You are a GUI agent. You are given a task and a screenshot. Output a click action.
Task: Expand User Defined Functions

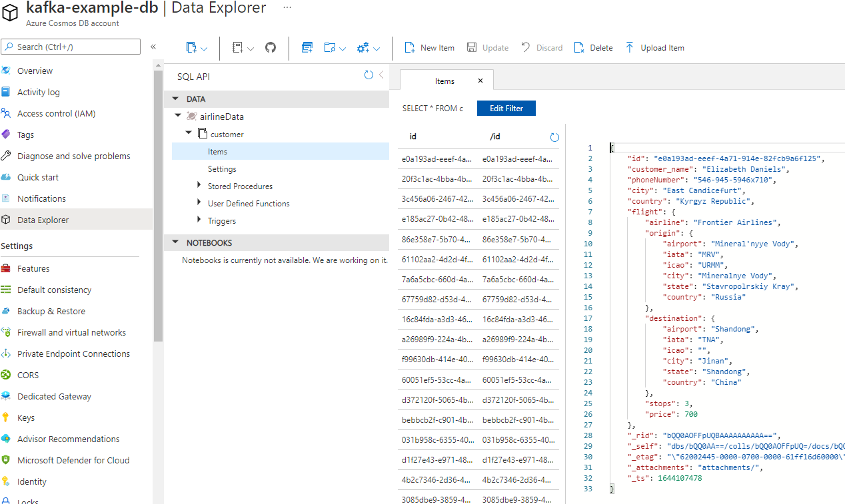coord(199,203)
